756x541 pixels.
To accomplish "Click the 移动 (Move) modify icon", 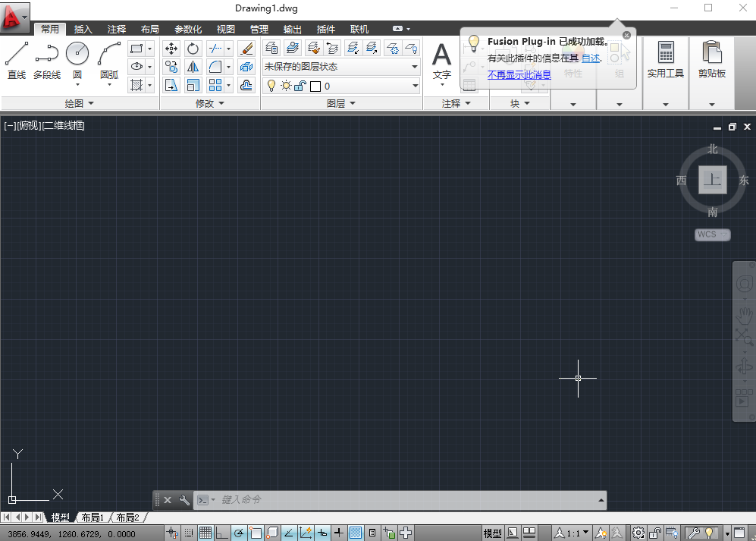I will click(x=171, y=48).
